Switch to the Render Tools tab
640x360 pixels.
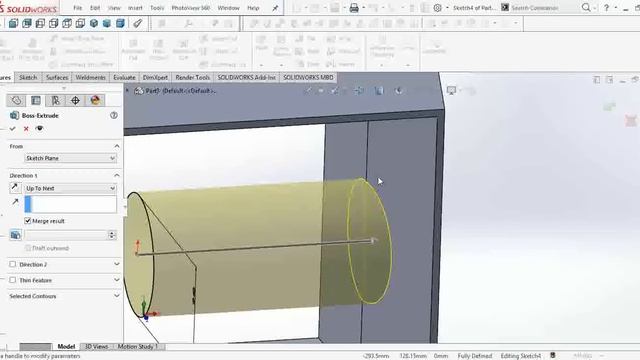pos(192,77)
